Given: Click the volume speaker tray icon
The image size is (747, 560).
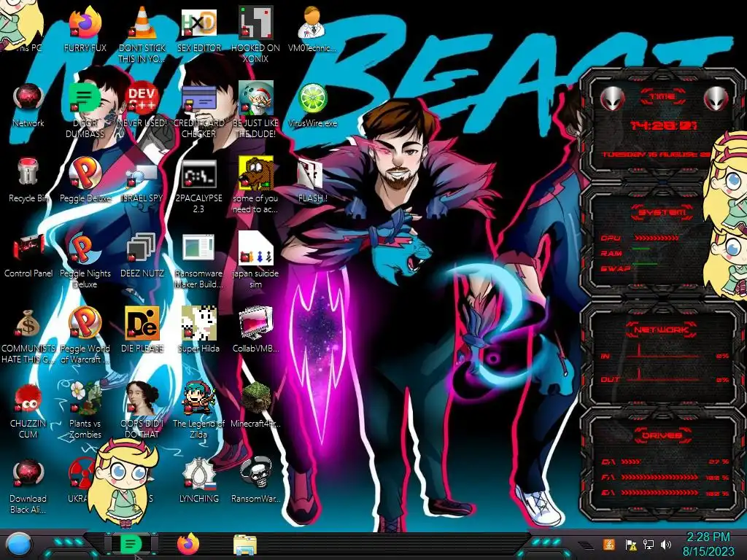Looking at the screenshot, I should [666, 544].
